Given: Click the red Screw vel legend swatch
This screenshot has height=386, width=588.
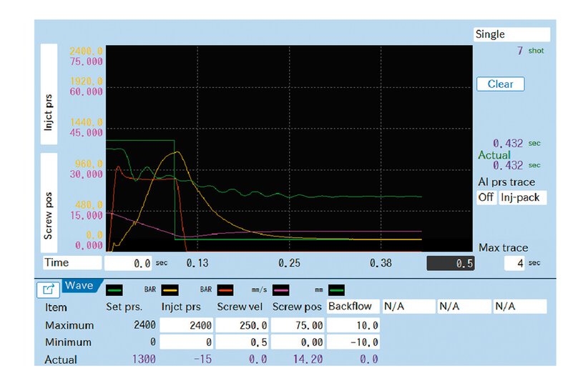Looking at the screenshot, I should (x=225, y=290).
